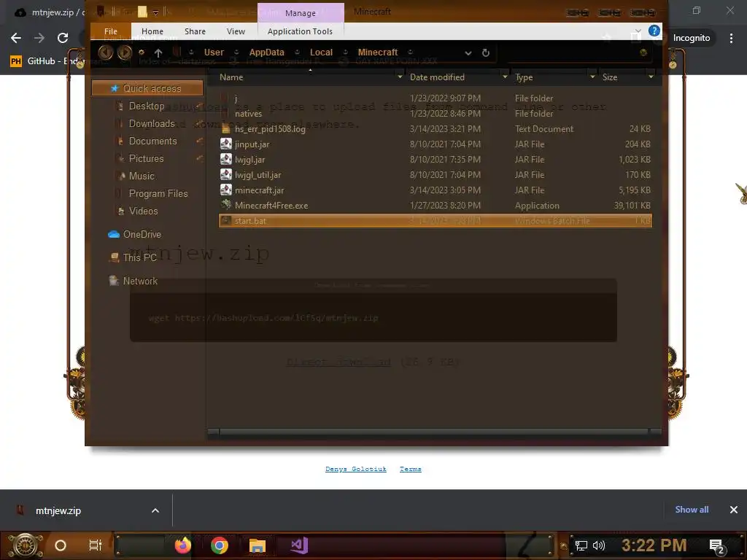Image resolution: width=747 pixels, height=560 pixels.
Task: Go up one folder level in Explorer
Action: coord(158,52)
